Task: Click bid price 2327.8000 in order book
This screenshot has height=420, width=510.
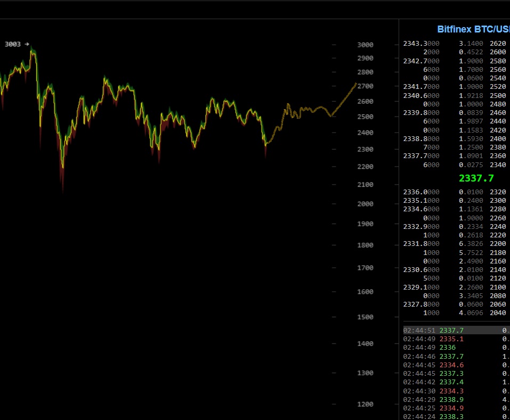Action: click(x=421, y=304)
